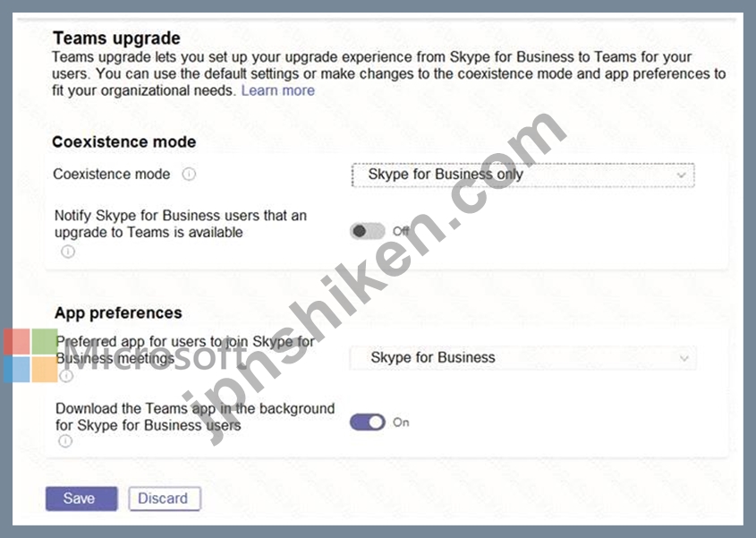Click the Discard button
Image resolution: width=756 pixels, height=538 pixels.
click(x=165, y=499)
